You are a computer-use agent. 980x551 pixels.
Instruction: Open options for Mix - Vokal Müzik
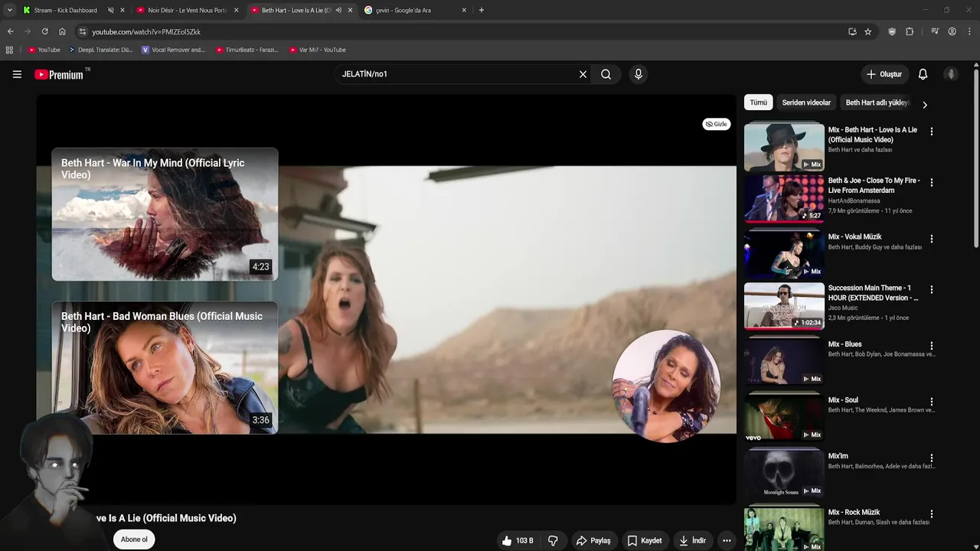tap(931, 239)
